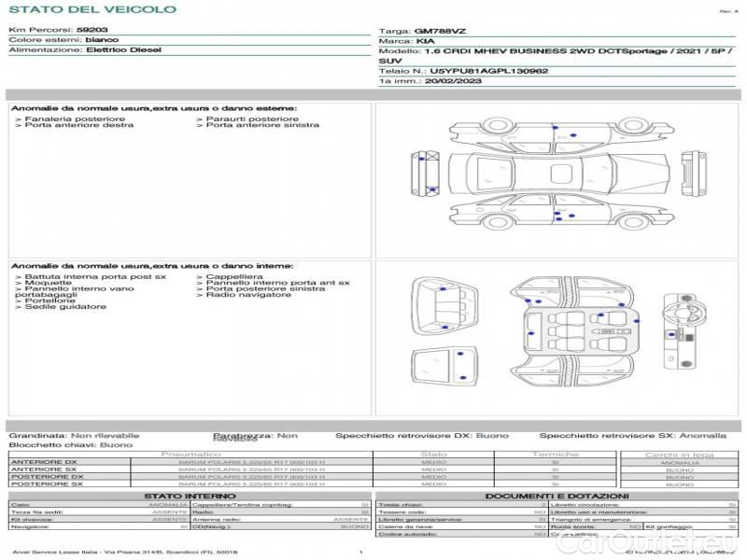The width and height of the screenshot is (747, 560).
Task: Click the Radio navigatore anomaly entry
Action: [240, 295]
